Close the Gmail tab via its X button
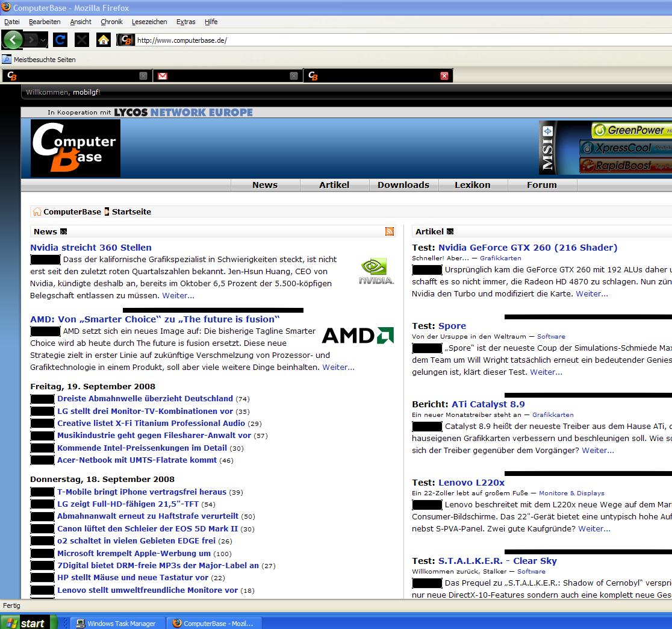This screenshot has width=672, height=629. pos(294,76)
